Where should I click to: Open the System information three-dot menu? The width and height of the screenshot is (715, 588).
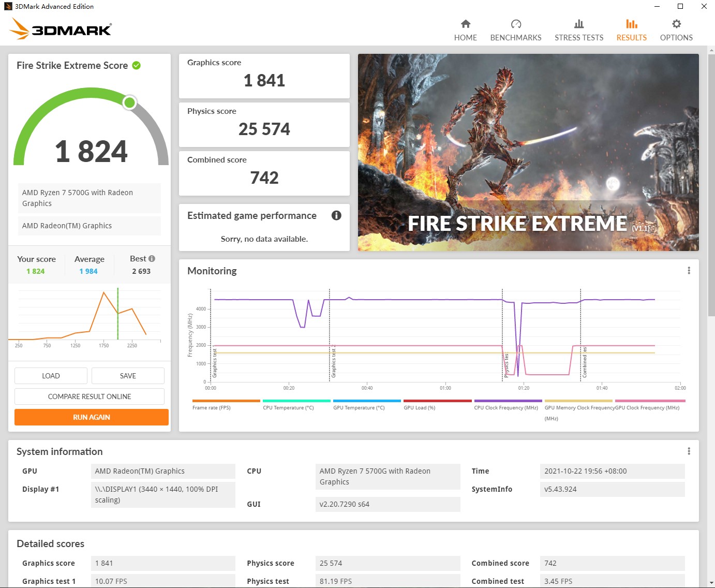click(x=689, y=451)
